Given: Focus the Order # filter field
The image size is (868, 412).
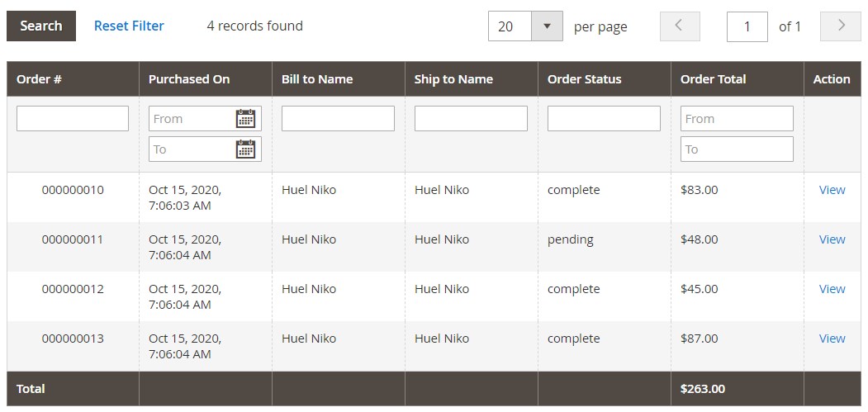Looking at the screenshot, I should [73, 119].
